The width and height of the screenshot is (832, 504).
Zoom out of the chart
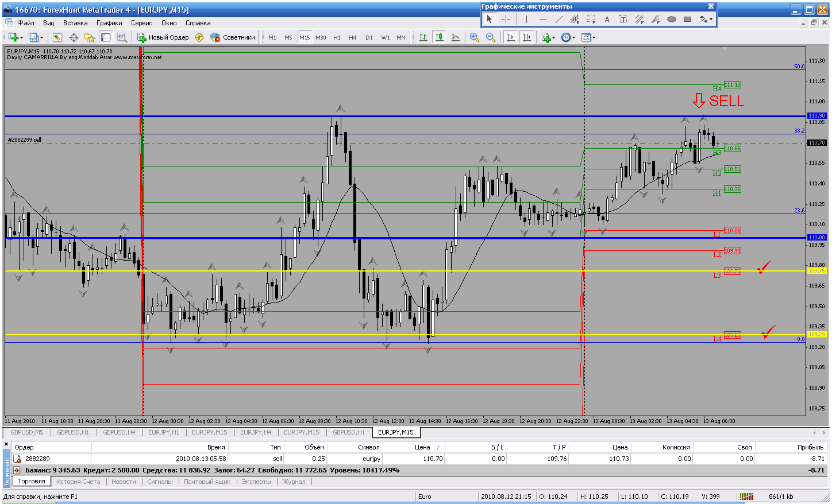[x=491, y=37]
